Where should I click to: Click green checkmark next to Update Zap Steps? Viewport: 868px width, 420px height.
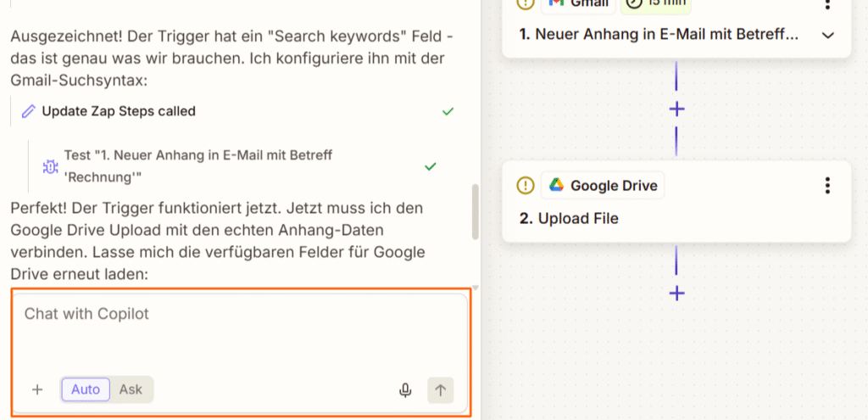click(x=448, y=111)
